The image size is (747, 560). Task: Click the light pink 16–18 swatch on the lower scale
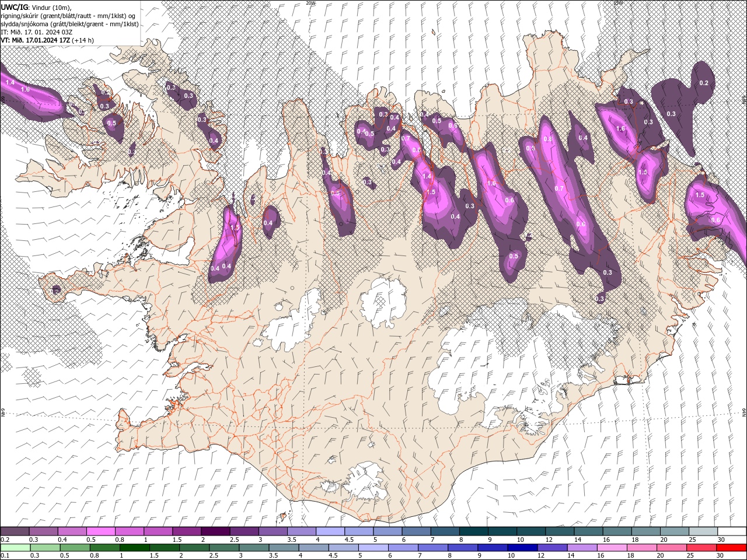click(x=612, y=547)
